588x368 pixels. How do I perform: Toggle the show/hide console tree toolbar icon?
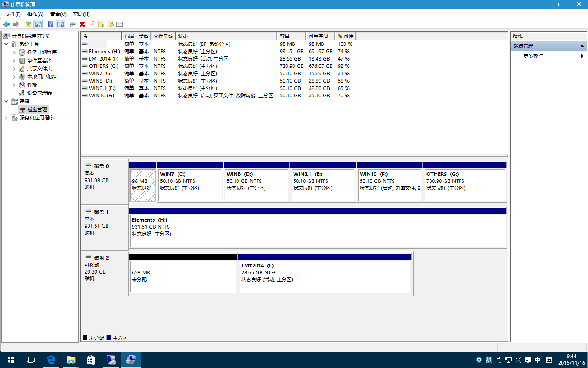coord(38,25)
